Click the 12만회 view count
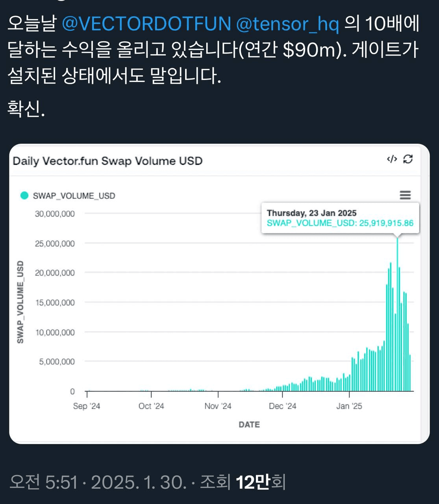The image size is (439, 504). [x=260, y=482]
